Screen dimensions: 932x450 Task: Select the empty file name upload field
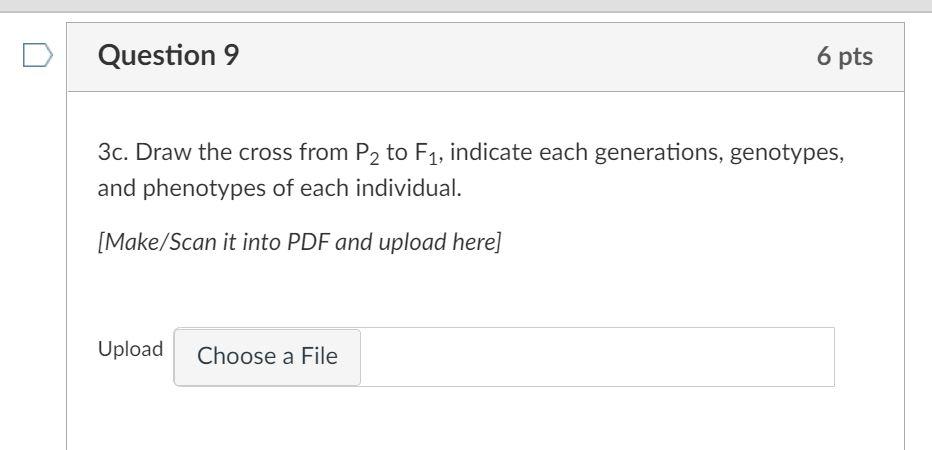point(597,357)
